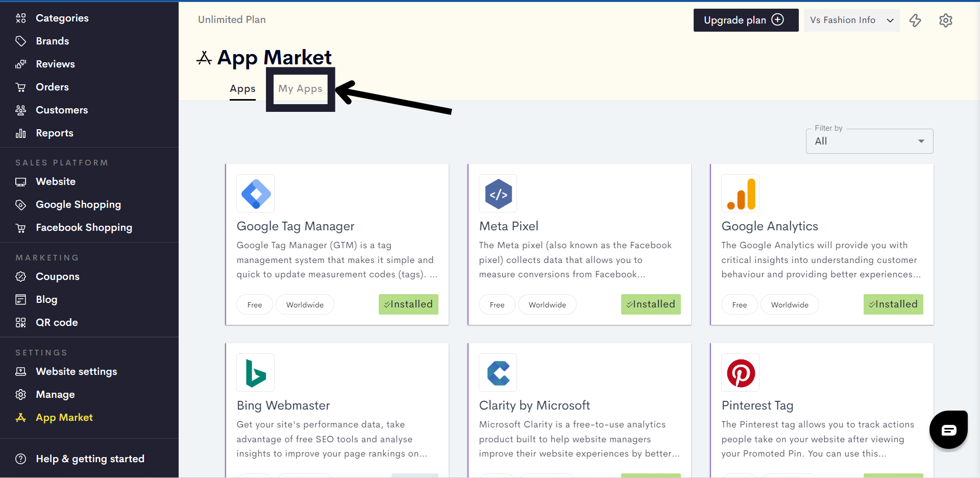
Task: Click the Customers people icon
Action: coord(20,110)
